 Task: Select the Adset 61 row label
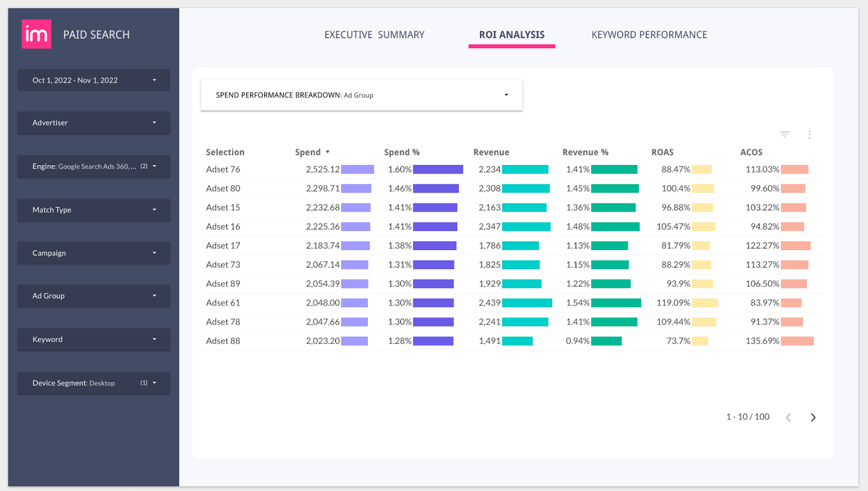click(x=223, y=303)
